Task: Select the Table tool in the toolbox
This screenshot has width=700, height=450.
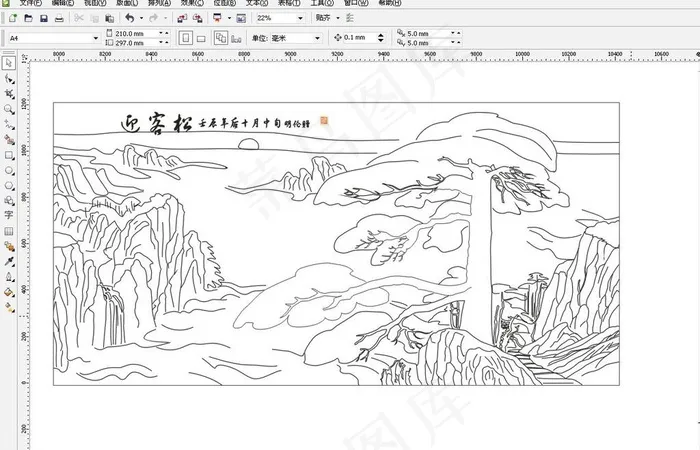Action: [9, 230]
